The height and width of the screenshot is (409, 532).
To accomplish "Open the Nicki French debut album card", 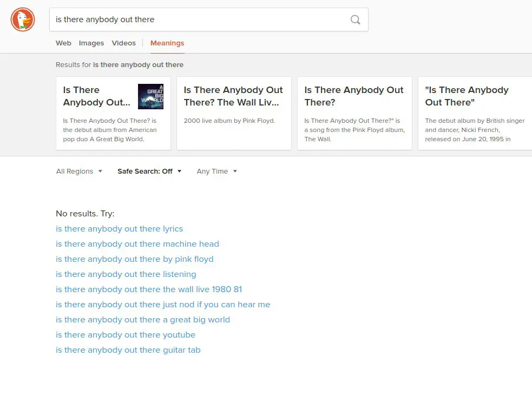I will coord(475,113).
